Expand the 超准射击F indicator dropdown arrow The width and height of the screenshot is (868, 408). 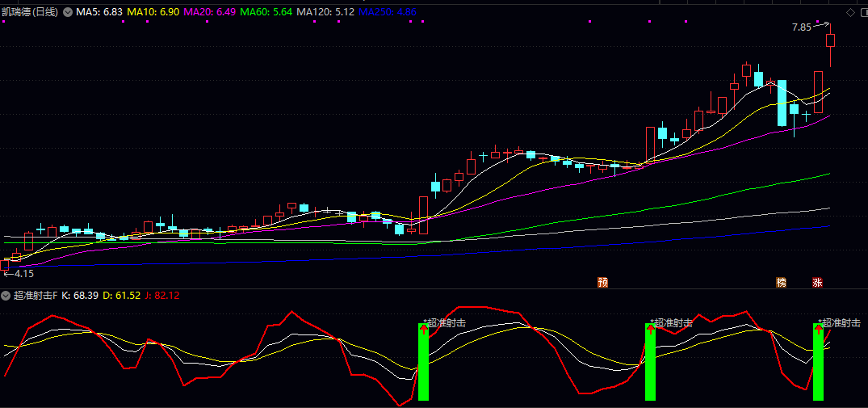[7, 296]
